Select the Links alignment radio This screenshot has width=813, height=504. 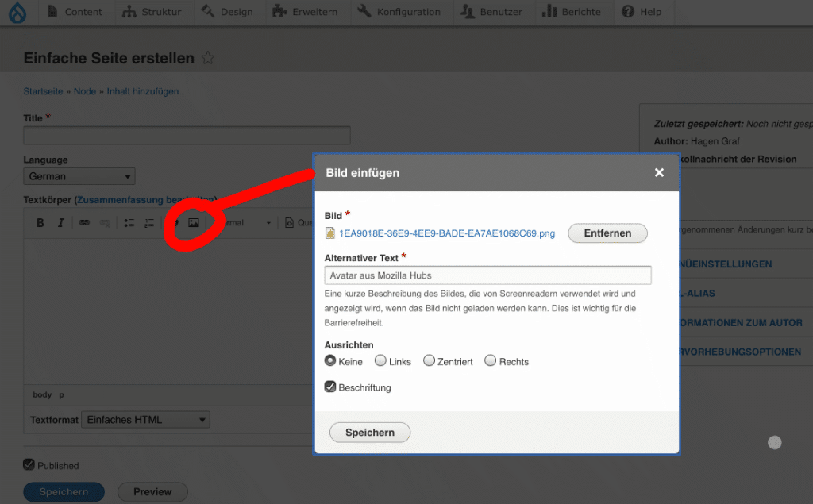(x=380, y=360)
